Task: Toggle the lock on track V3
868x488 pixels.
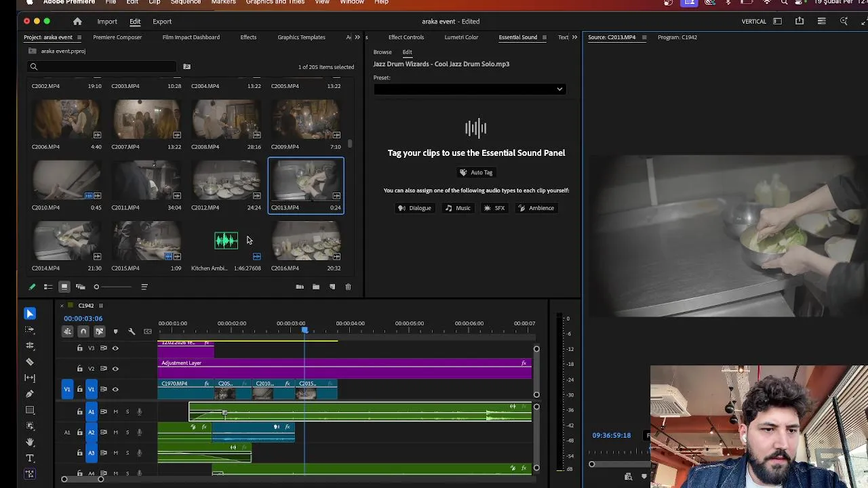Action: pyautogui.click(x=80, y=348)
